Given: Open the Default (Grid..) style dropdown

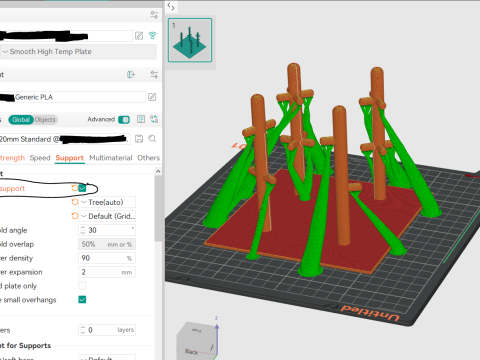Looking at the screenshot, I should pos(107,216).
